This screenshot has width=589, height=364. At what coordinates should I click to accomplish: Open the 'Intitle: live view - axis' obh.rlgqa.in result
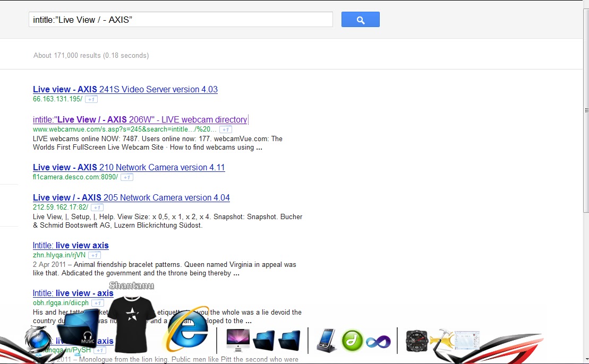73,293
